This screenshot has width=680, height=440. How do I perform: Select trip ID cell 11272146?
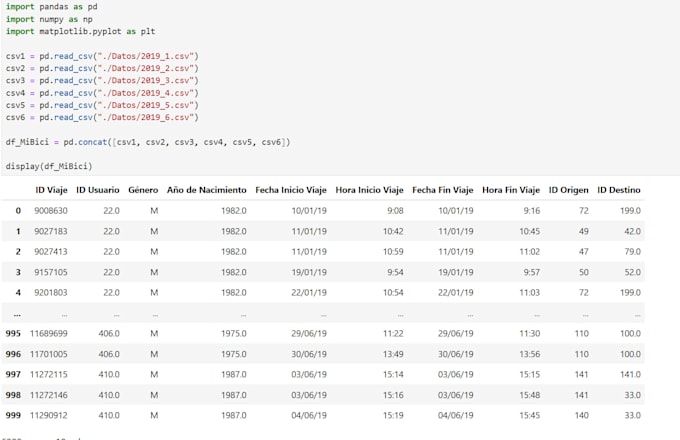(x=49, y=395)
